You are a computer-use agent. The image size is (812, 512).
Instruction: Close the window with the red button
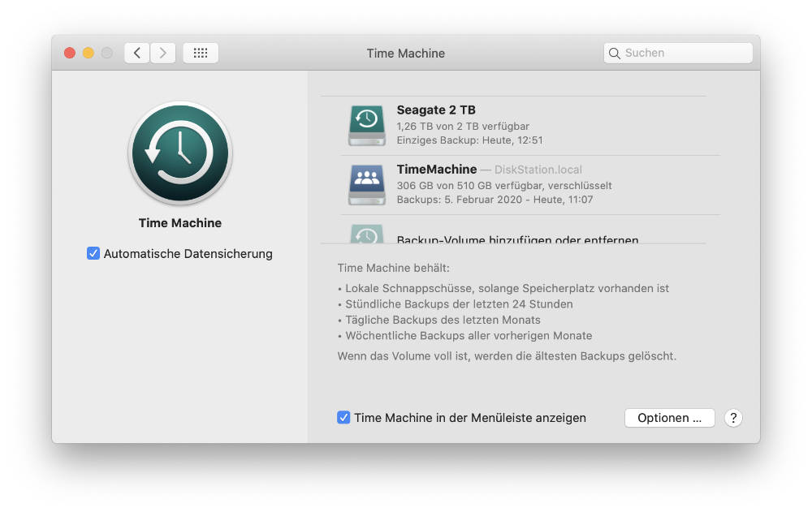tap(70, 53)
